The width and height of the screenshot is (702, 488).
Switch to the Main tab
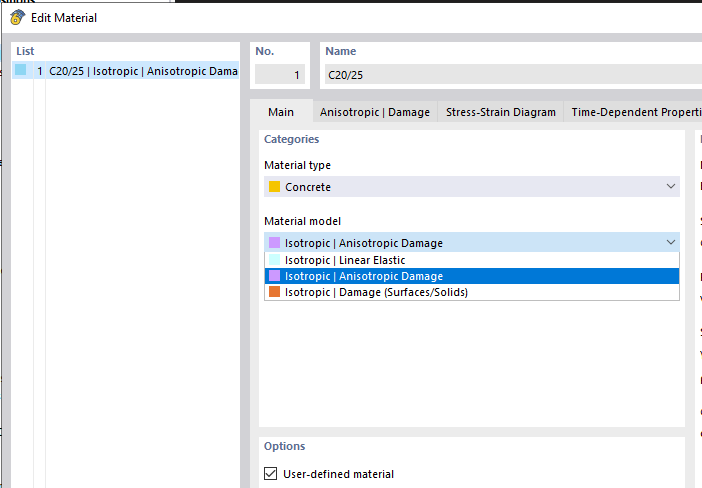(281, 112)
